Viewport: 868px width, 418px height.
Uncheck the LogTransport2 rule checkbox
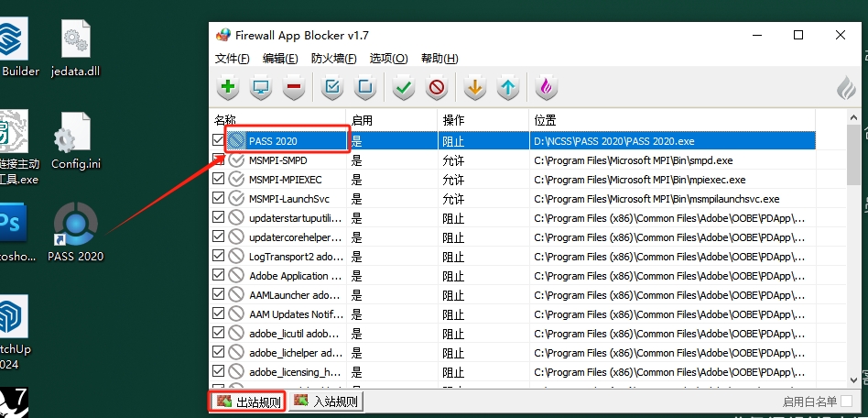tap(219, 256)
